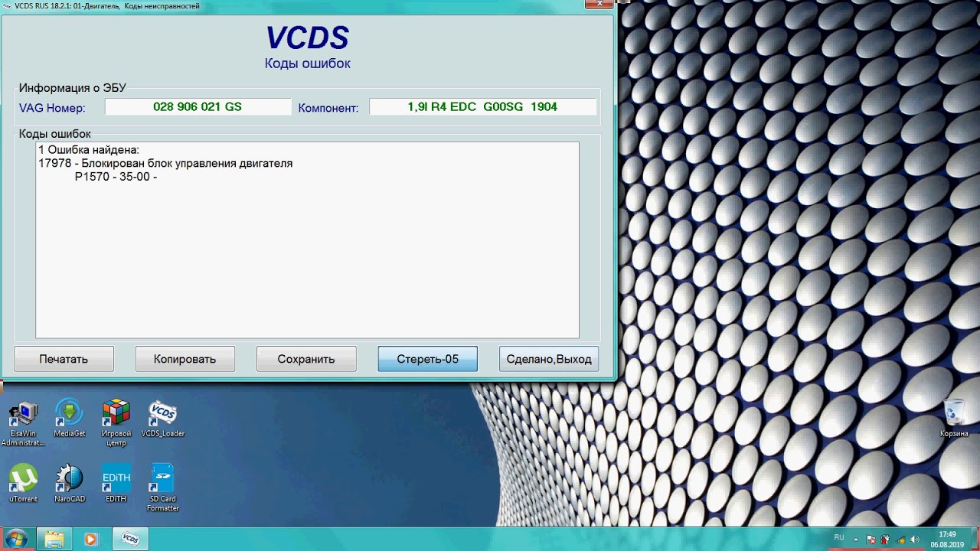Open NaroCAD desktop shortcut

[x=70, y=484]
